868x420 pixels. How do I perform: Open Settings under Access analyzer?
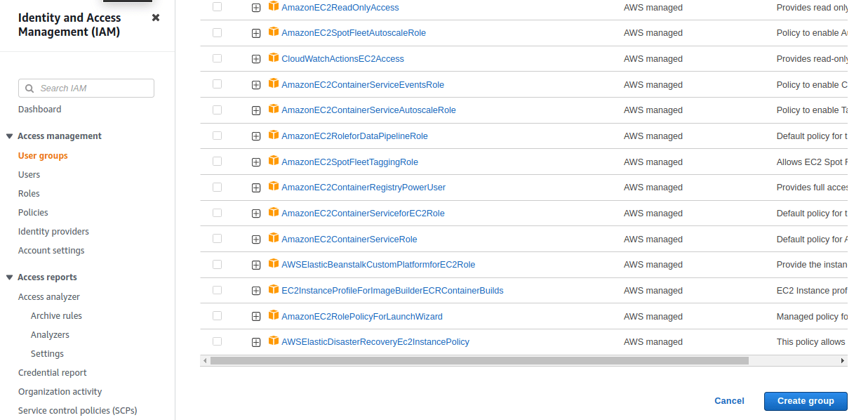click(47, 354)
